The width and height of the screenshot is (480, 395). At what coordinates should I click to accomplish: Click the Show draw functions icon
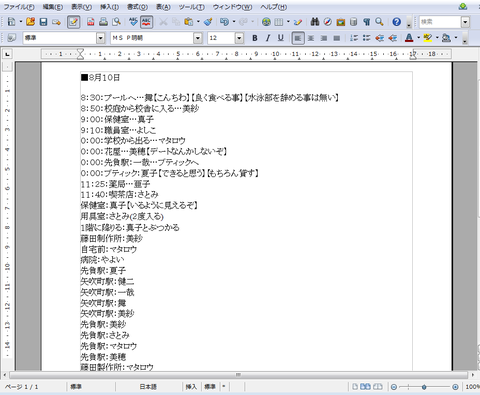point(298,22)
